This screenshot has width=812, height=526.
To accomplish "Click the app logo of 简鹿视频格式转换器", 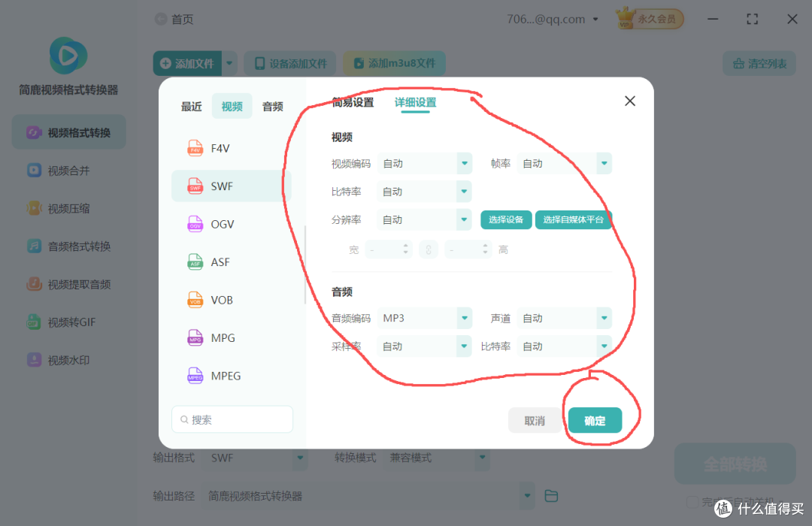I will pos(68,56).
